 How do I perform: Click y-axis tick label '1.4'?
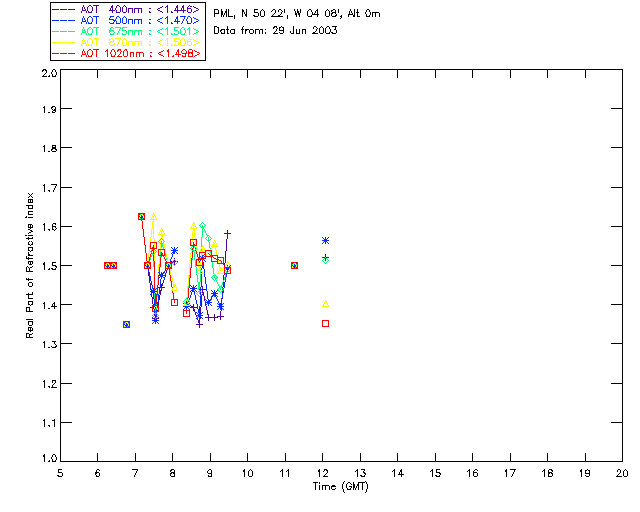coord(49,305)
